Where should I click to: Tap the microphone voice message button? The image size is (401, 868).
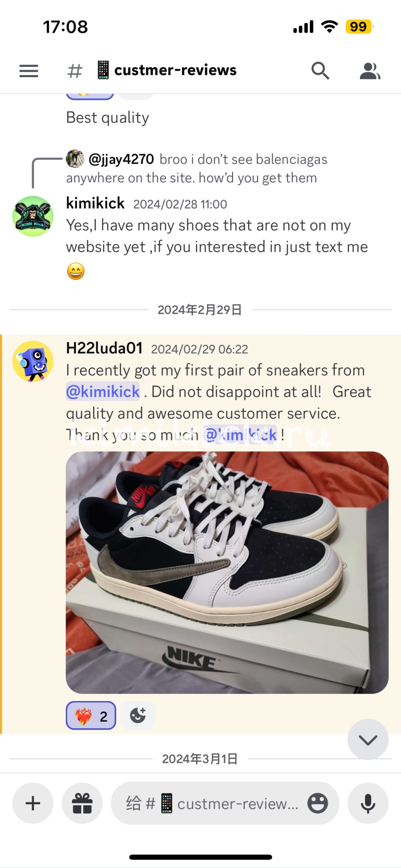tap(368, 803)
